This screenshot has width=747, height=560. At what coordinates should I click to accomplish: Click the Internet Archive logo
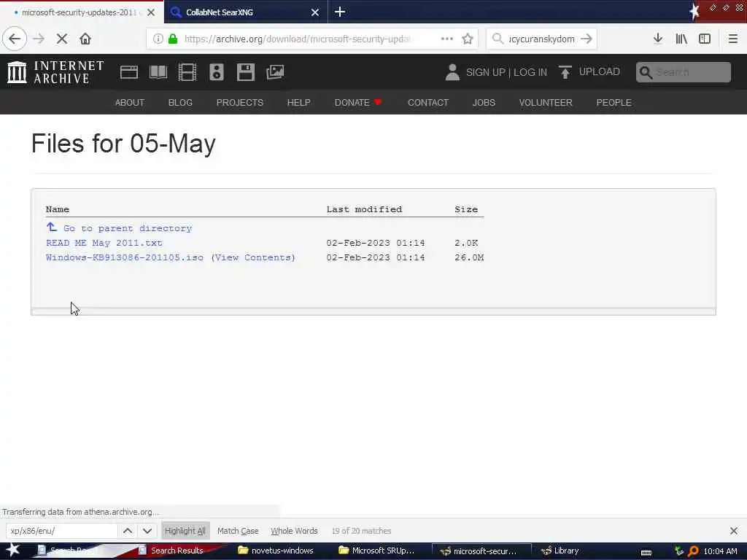(x=55, y=72)
